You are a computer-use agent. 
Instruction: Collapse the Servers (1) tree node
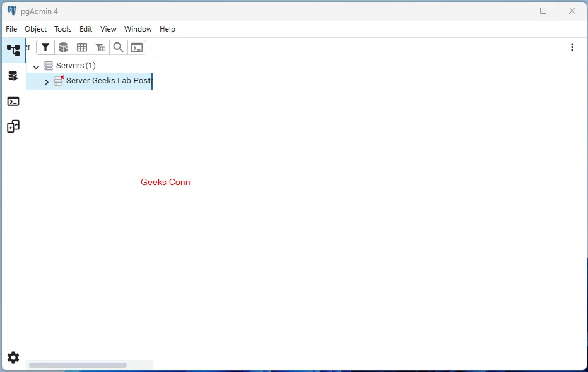pos(36,66)
